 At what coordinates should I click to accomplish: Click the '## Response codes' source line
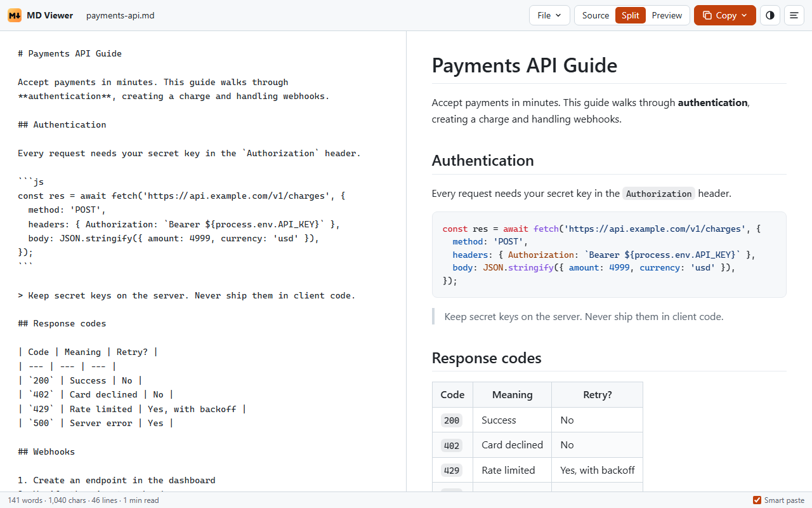(62, 324)
